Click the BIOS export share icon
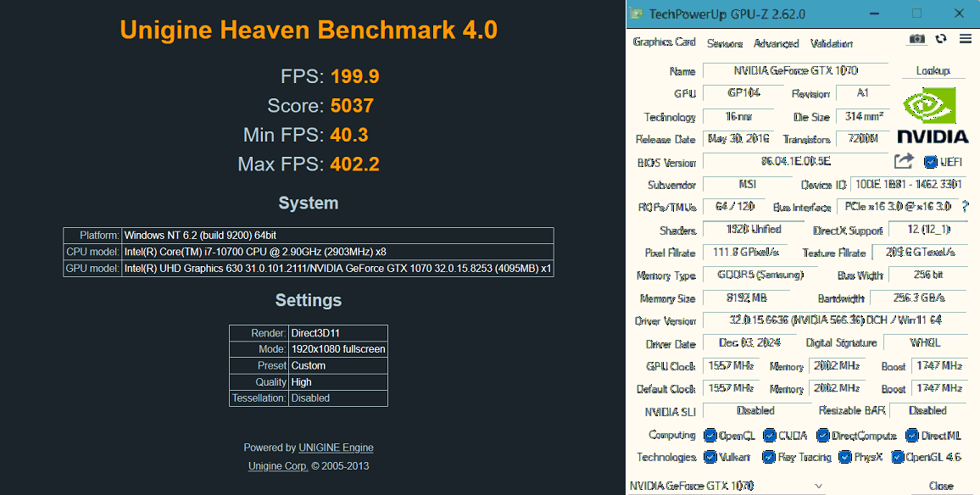The image size is (980, 495). pos(904,161)
